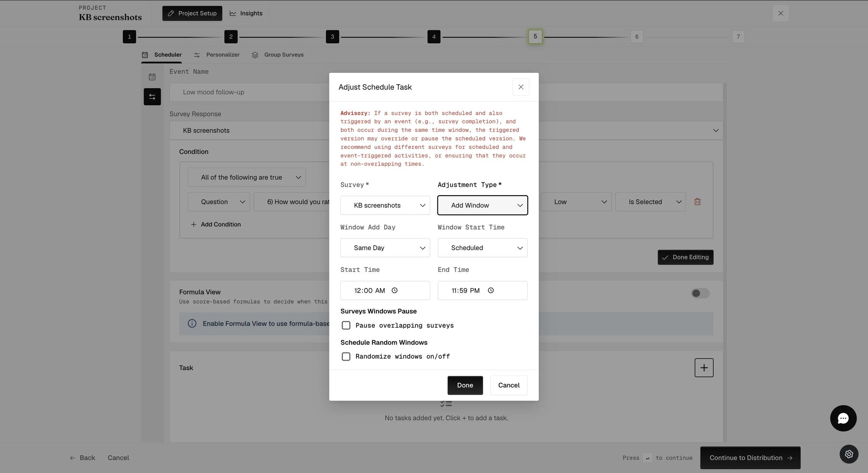Click Cancel in the dialog
Image resolution: width=868 pixels, height=473 pixels.
[x=509, y=385]
